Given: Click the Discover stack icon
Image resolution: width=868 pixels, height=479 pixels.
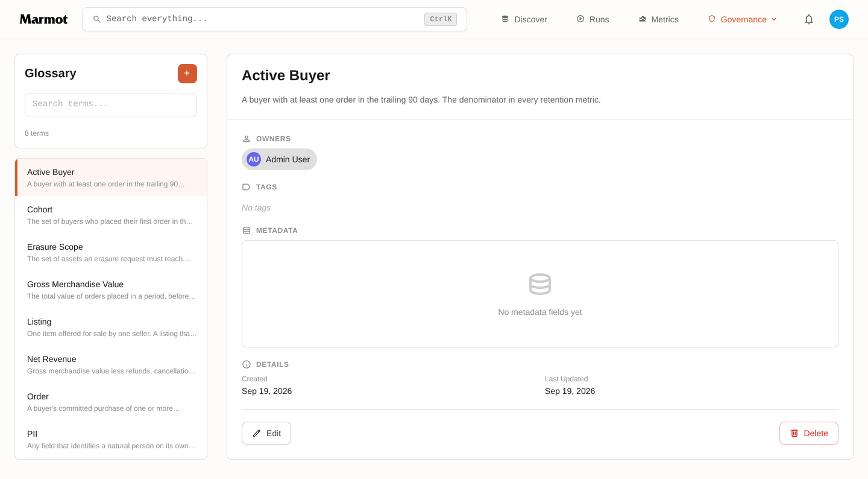Looking at the screenshot, I should (505, 19).
